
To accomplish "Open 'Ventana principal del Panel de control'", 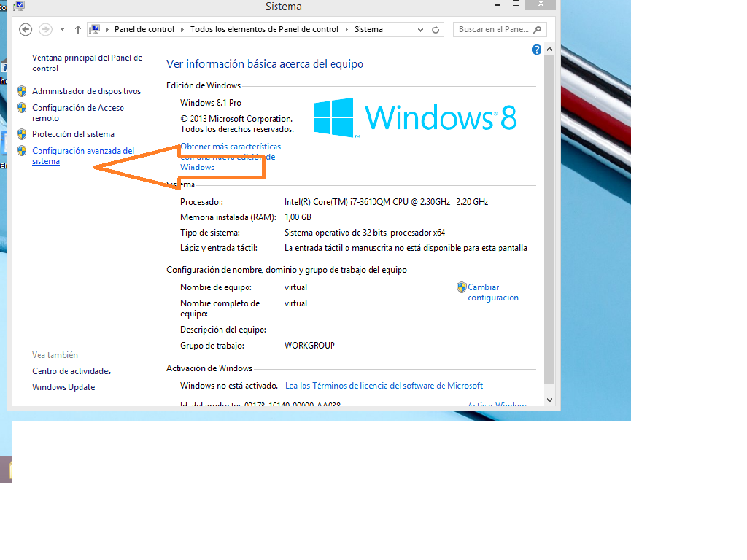I will [88, 63].
